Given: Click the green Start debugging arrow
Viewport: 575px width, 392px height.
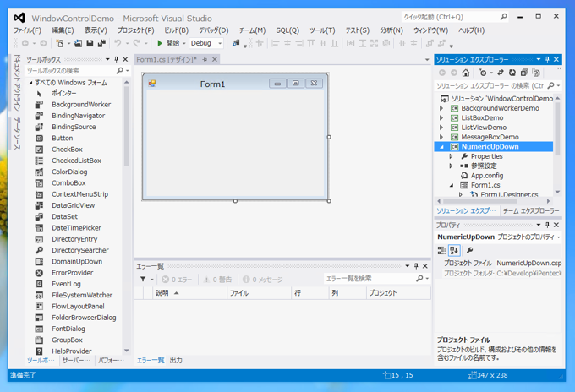Looking at the screenshot, I should click(x=160, y=43).
